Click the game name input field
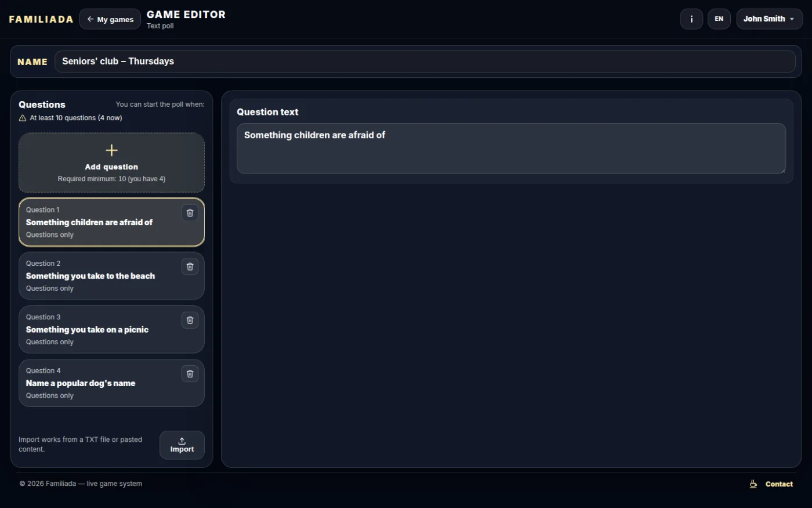The height and width of the screenshot is (508, 812). pyautogui.click(x=425, y=62)
